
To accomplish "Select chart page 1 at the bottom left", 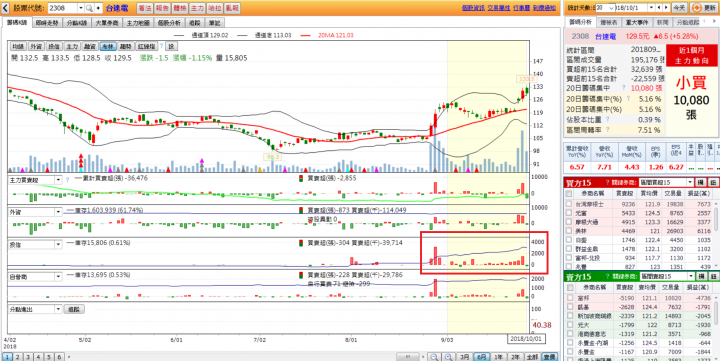I will click(8, 356).
